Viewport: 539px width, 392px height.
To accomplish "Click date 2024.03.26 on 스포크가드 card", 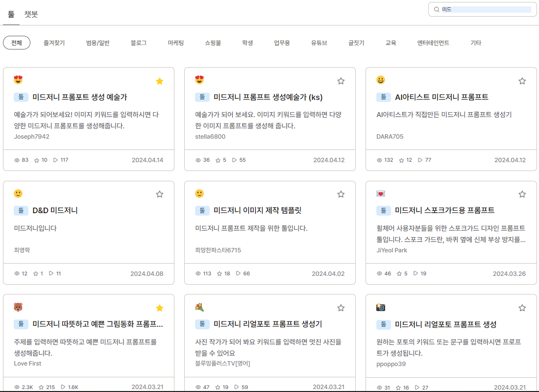I will click(509, 274).
